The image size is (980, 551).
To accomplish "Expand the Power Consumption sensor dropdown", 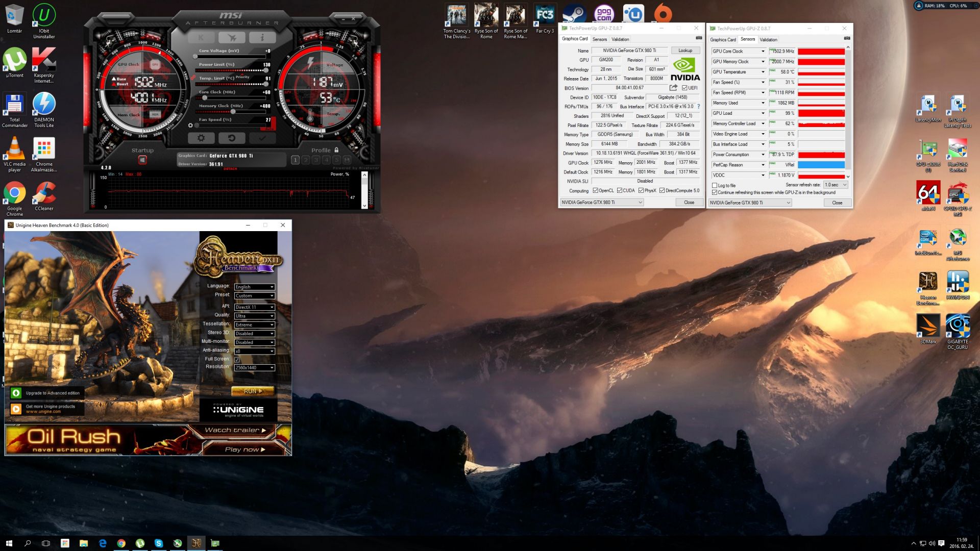I will 763,155.
